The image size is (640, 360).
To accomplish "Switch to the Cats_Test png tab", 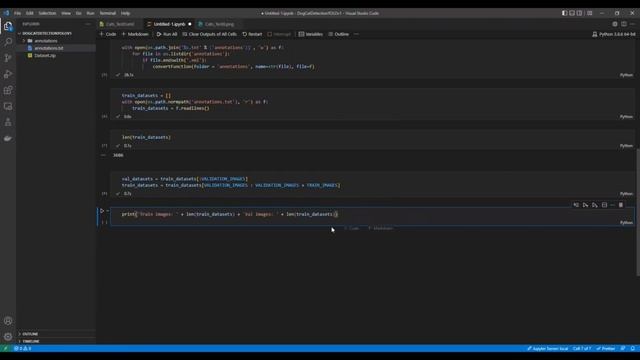I will tap(219, 24).
